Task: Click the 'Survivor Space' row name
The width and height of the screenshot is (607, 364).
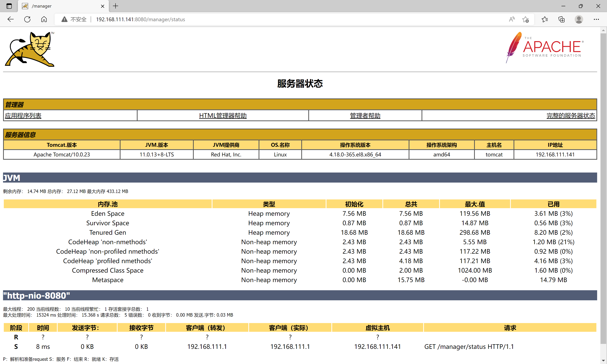Action: coord(108,223)
